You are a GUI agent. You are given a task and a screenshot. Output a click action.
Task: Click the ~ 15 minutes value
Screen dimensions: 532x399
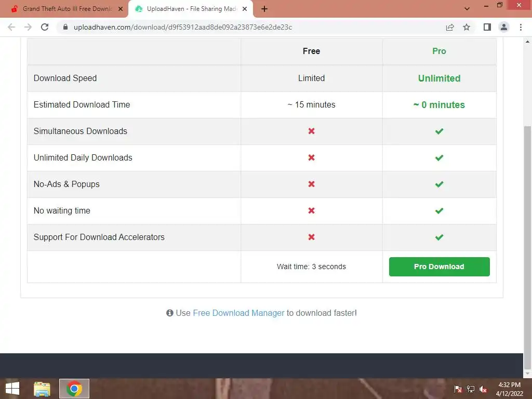click(x=312, y=104)
